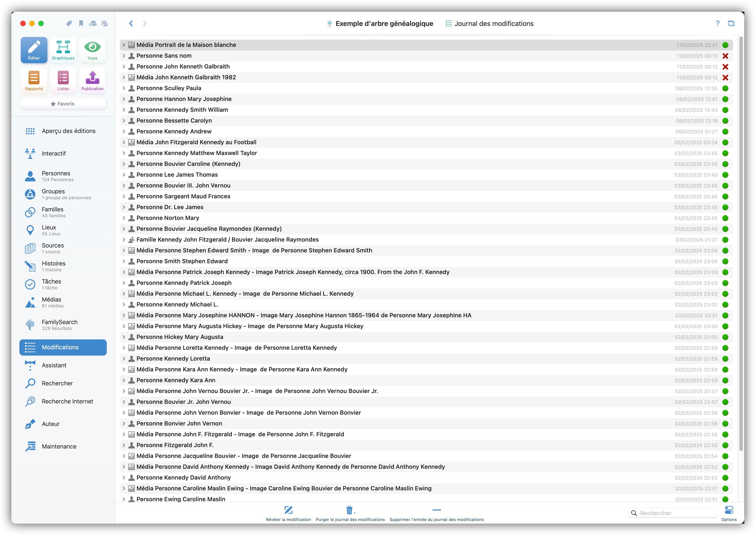
Task: Open the Rapports section
Action: (34, 81)
